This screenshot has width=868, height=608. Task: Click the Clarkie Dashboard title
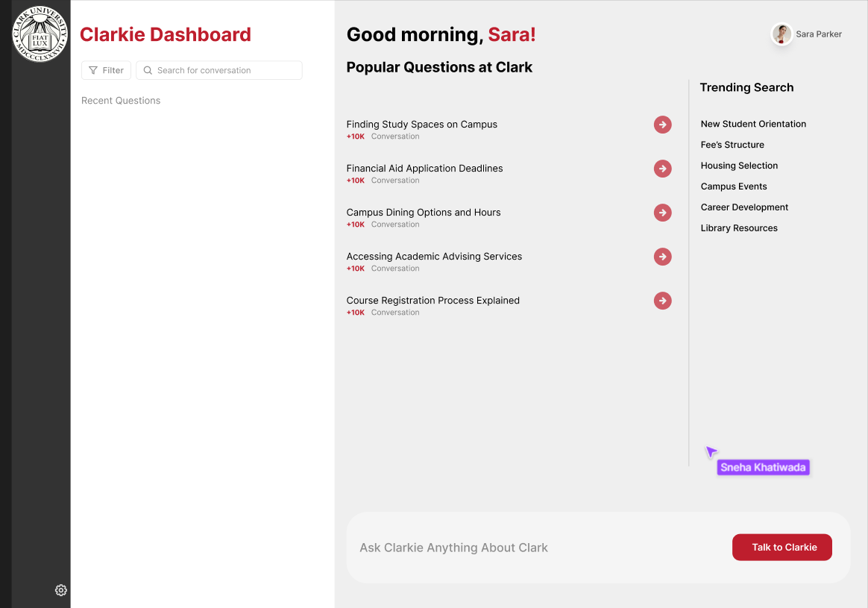click(x=166, y=34)
